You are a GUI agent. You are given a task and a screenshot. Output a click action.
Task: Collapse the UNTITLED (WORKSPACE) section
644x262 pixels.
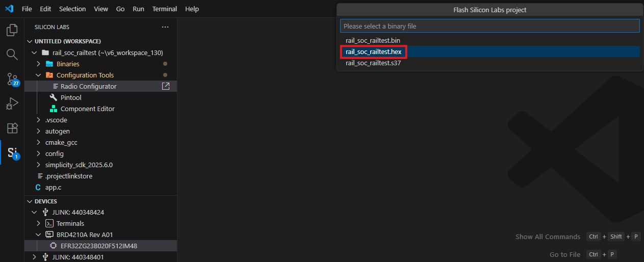[x=30, y=41]
